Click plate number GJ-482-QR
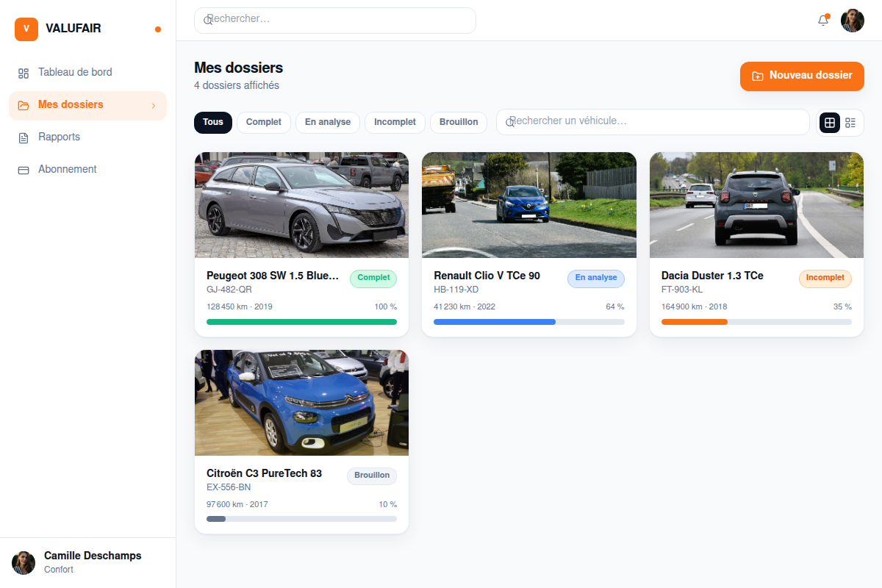The image size is (882, 588). coord(229,290)
